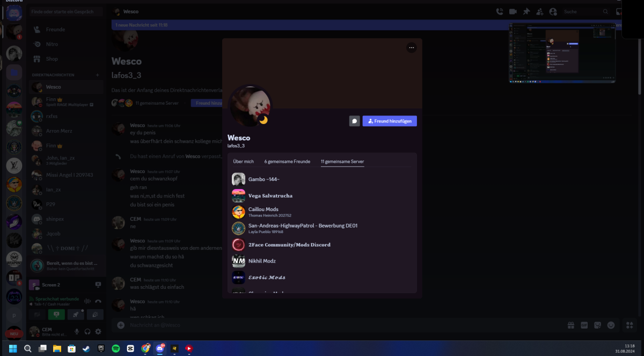644x356 pixels.
Task: Open the Shop page in sidebar
Action: pos(67,59)
